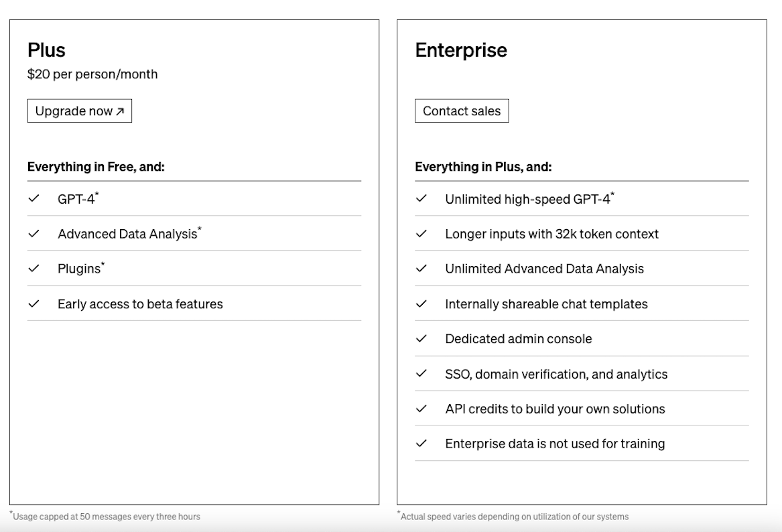This screenshot has width=782, height=532.
Task: Click checkmark beside Early access to beta features
Action: click(34, 304)
